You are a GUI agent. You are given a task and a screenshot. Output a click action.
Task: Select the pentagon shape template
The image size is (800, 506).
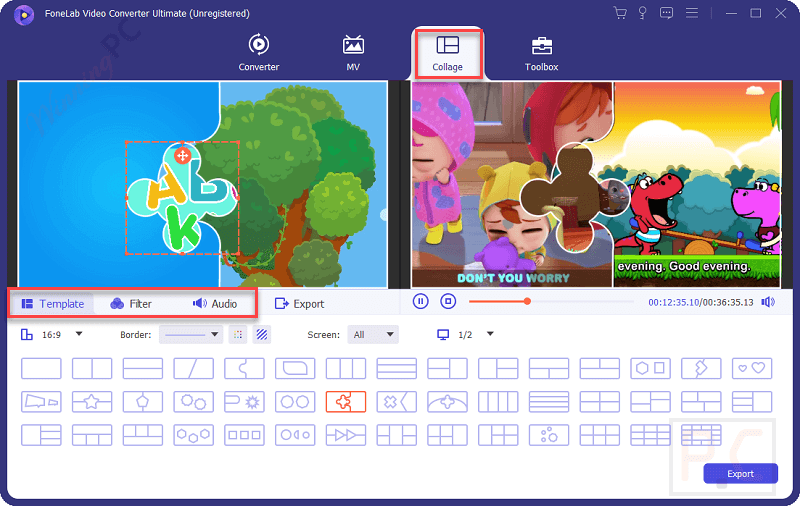coord(143,402)
